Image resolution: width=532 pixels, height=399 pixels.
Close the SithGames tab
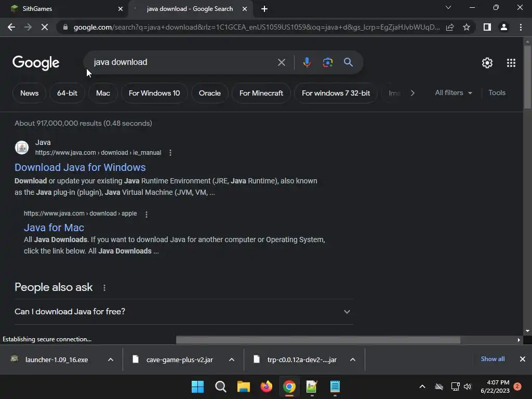121,9
